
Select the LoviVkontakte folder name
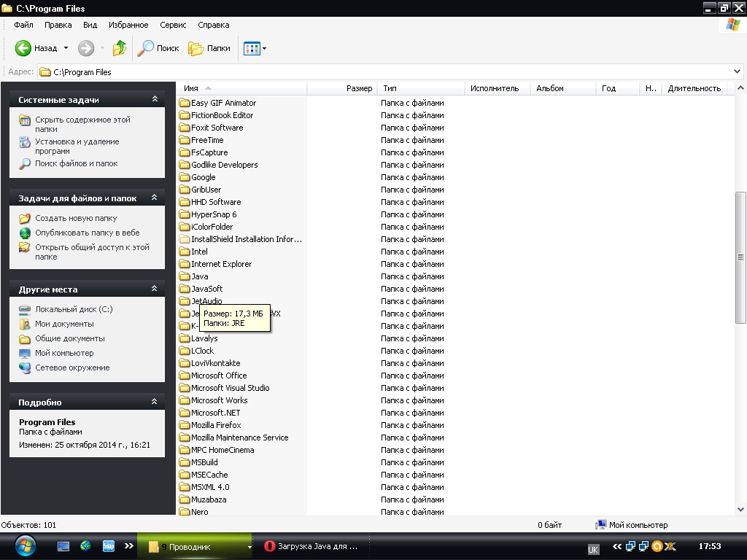(x=216, y=363)
